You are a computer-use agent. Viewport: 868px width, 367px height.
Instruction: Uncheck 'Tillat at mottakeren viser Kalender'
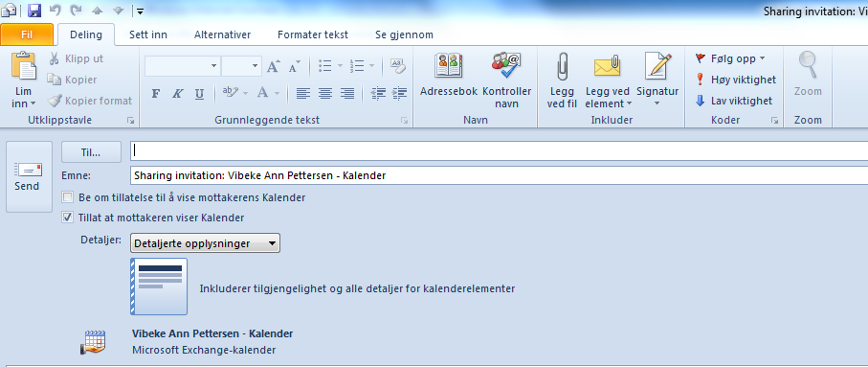(68, 218)
